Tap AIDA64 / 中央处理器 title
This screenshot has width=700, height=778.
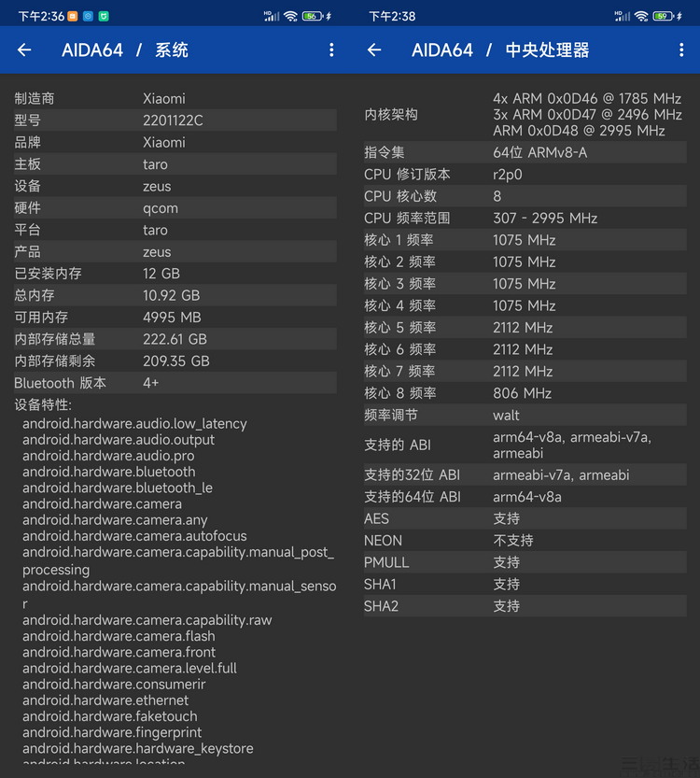[x=500, y=50]
